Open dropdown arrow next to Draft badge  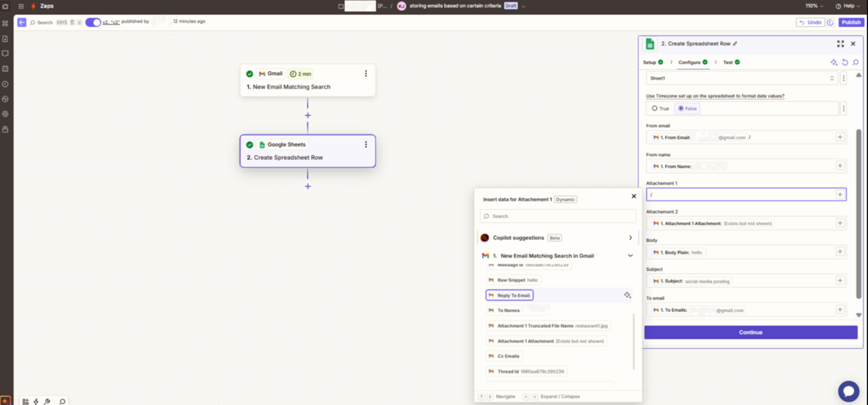point(524,6)
